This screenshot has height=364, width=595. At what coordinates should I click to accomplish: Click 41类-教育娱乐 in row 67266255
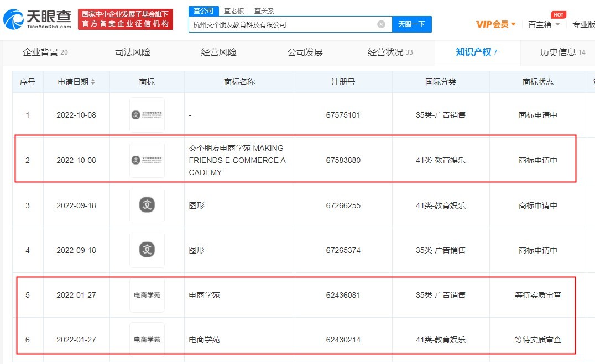coord(441,205)
